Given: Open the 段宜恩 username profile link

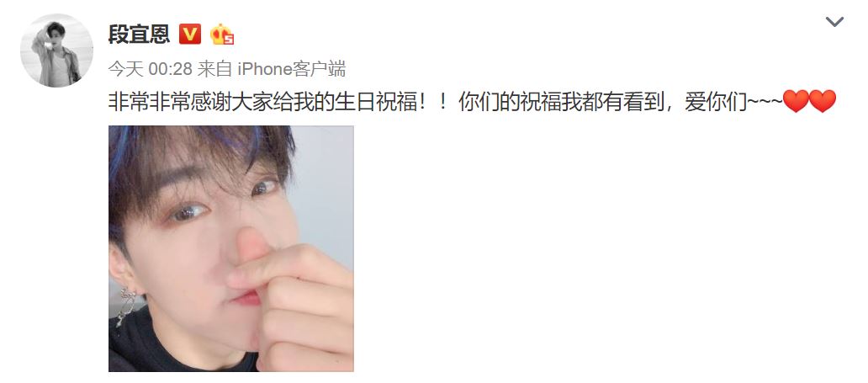Looking at the screenshot, I should pos(139,35).
